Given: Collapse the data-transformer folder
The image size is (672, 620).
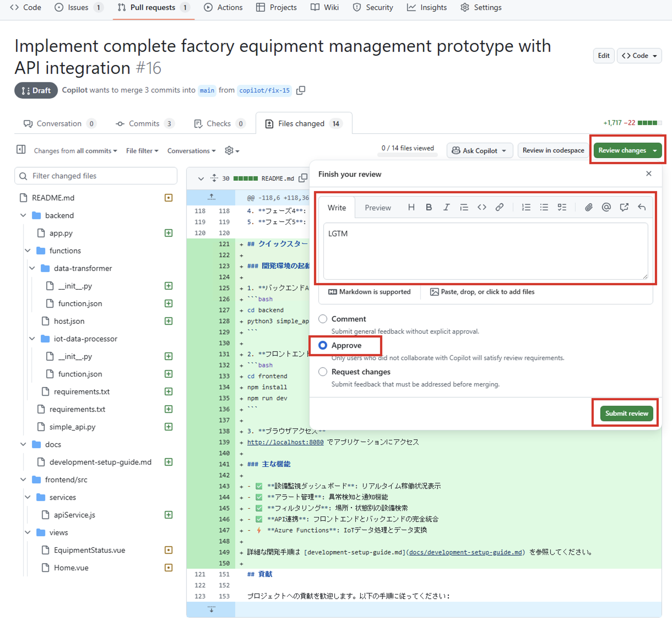Looking at the screenshot, I should click(x=32, y=268).
